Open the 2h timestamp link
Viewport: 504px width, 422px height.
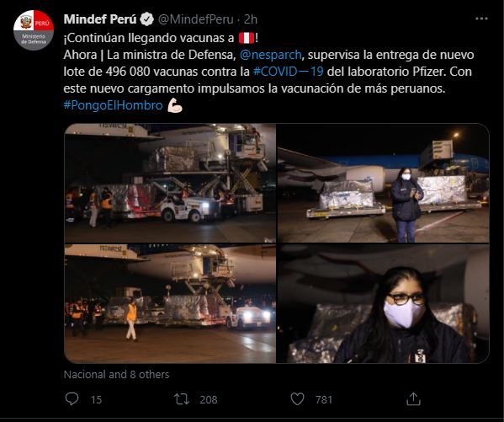[x=251, y=19]
